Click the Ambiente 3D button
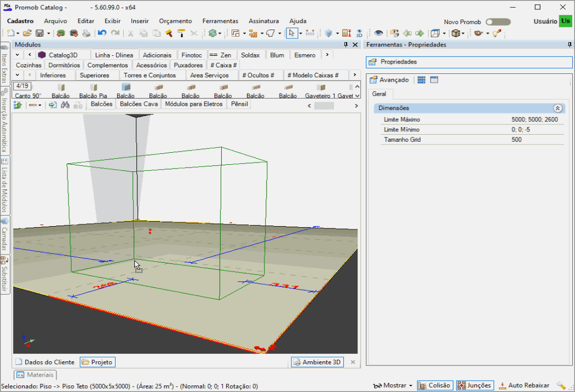Screen dimensions: 575x392 (x=318, y=362)
